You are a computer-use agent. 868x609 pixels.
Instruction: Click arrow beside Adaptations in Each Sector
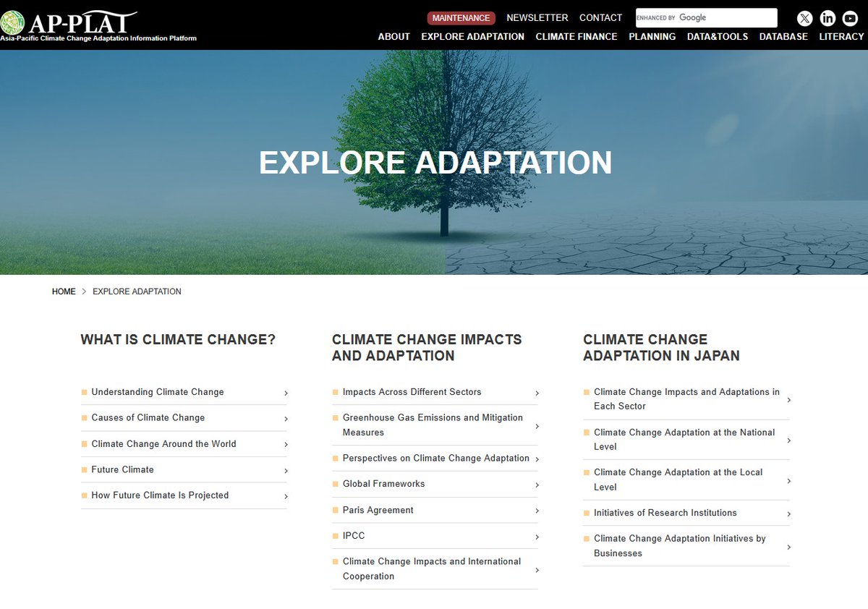tap(788, 400)
